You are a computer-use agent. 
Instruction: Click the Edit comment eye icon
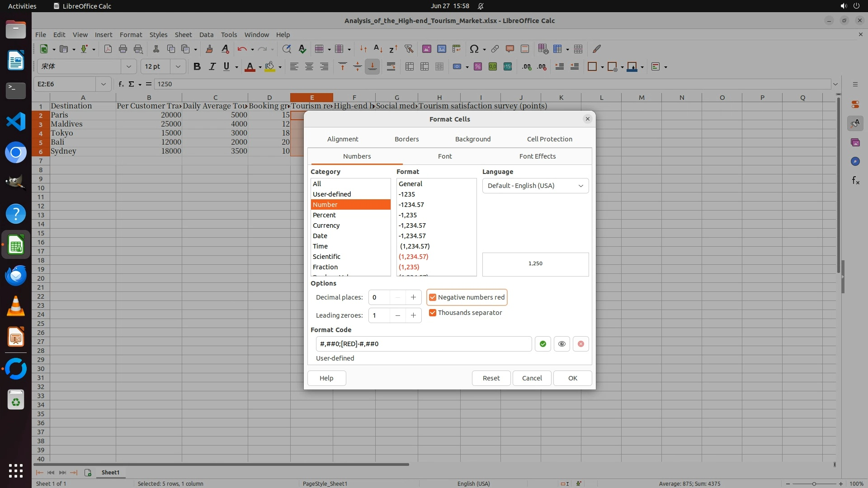561,344
